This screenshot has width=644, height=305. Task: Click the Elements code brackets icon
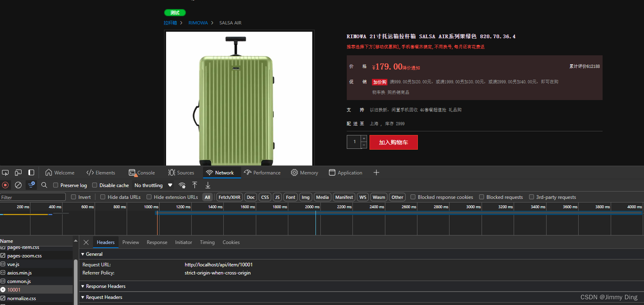click(x=90, y=172)
